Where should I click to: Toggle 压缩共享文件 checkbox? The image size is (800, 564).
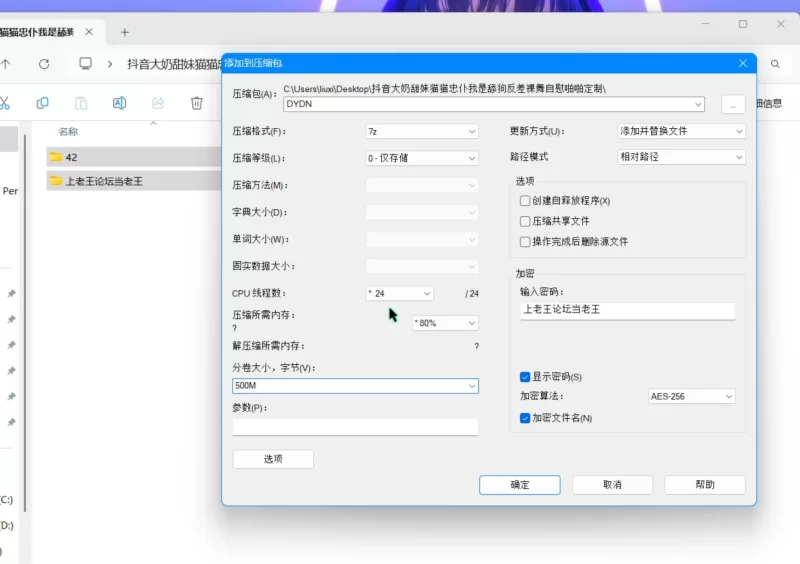[x=525, y=221]
